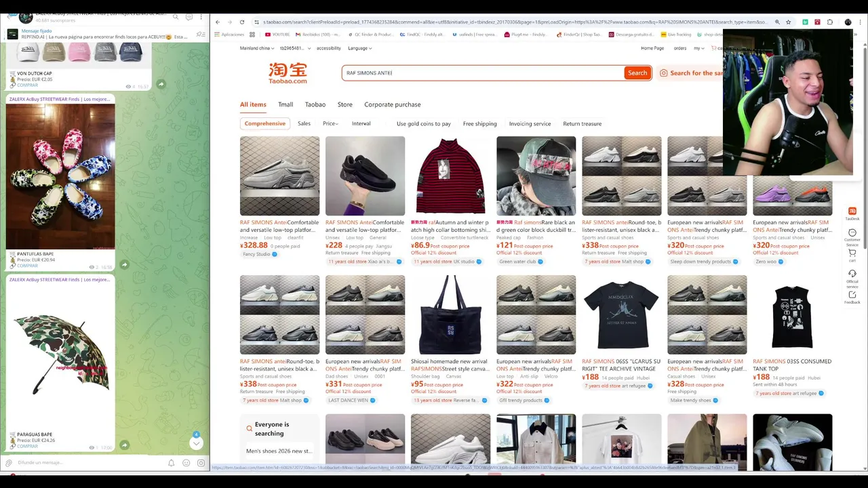
Task: Open the Telegram emoji picker
Action: coord(186,463)
